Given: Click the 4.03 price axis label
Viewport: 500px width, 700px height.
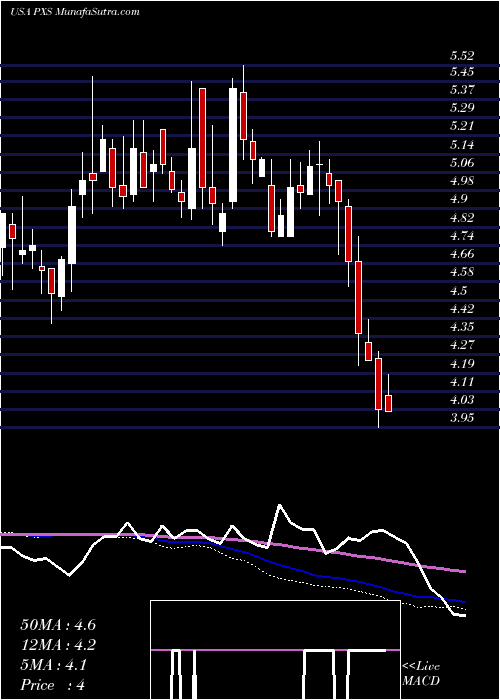Looking at the screenshot, I should point(462,400).
